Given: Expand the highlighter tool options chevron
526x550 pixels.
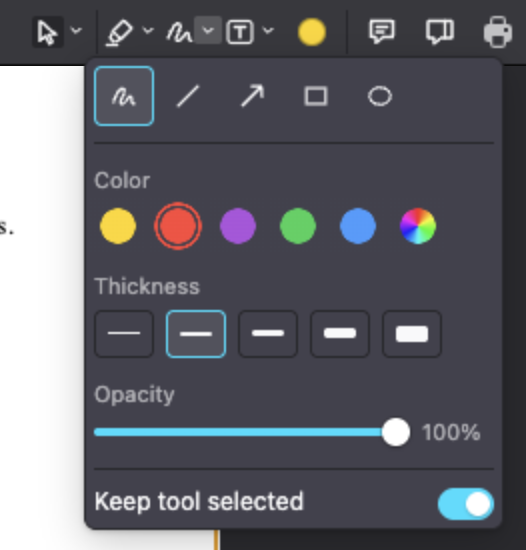Looking at the screenshot, I should pyautogui.click(x=148, y=31).
